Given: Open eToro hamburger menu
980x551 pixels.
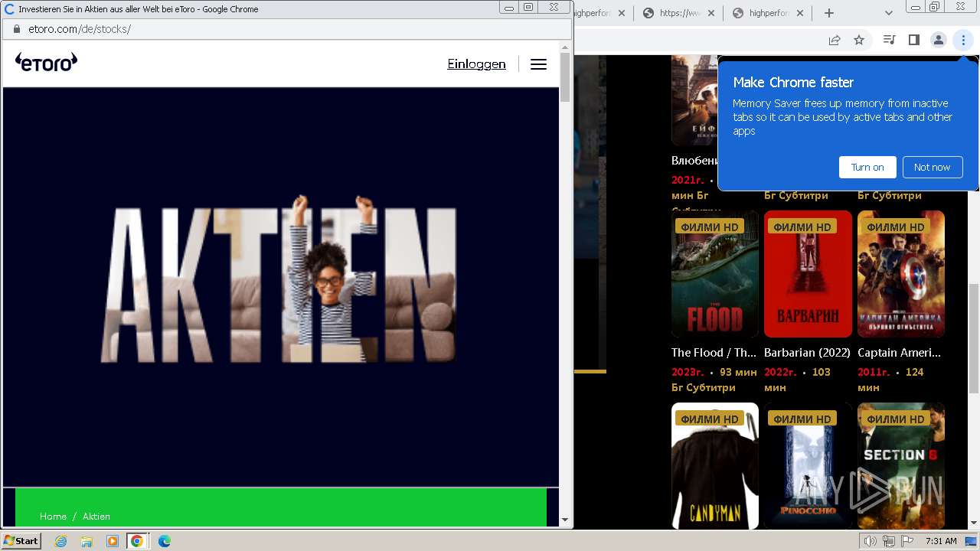Looking at the screenshot, I should (x=538, y=64).
